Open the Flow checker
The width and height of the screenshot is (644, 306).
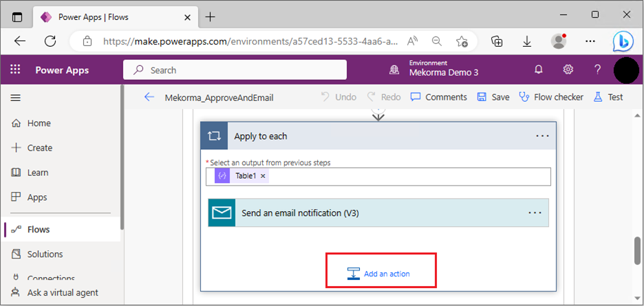(x=551, y=97)
